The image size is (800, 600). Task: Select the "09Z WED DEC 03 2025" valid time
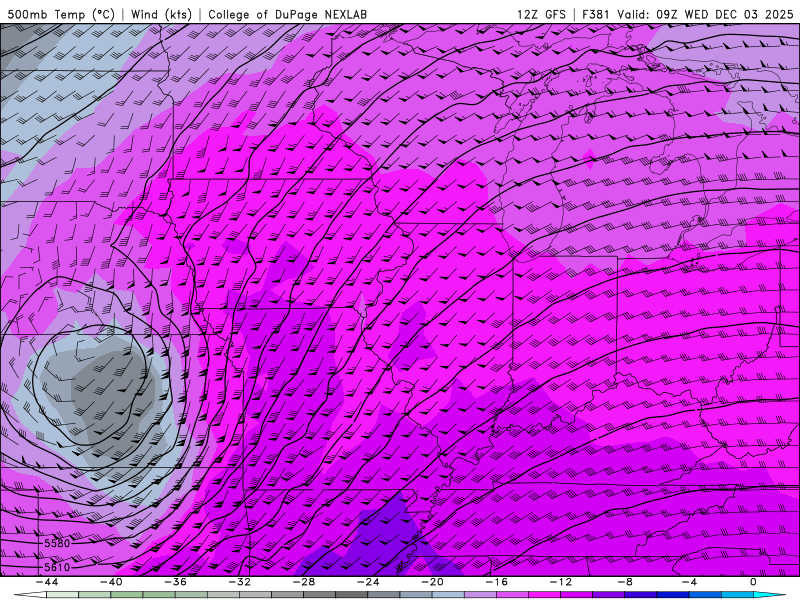724,14
